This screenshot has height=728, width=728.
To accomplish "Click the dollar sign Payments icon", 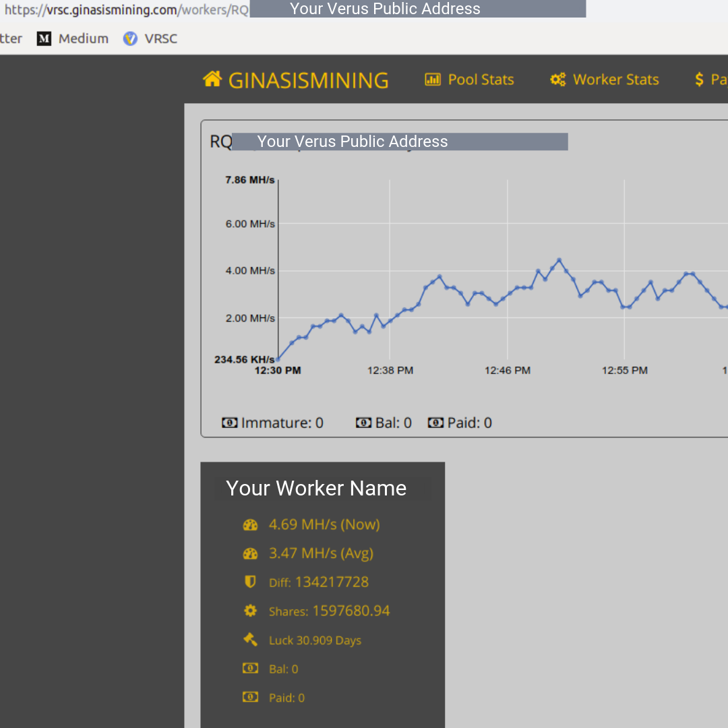I will (x=699, y=80).
